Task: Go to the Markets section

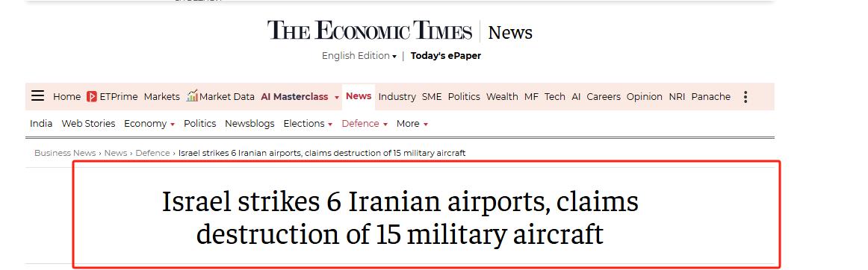Action: [x=161, y=97]
